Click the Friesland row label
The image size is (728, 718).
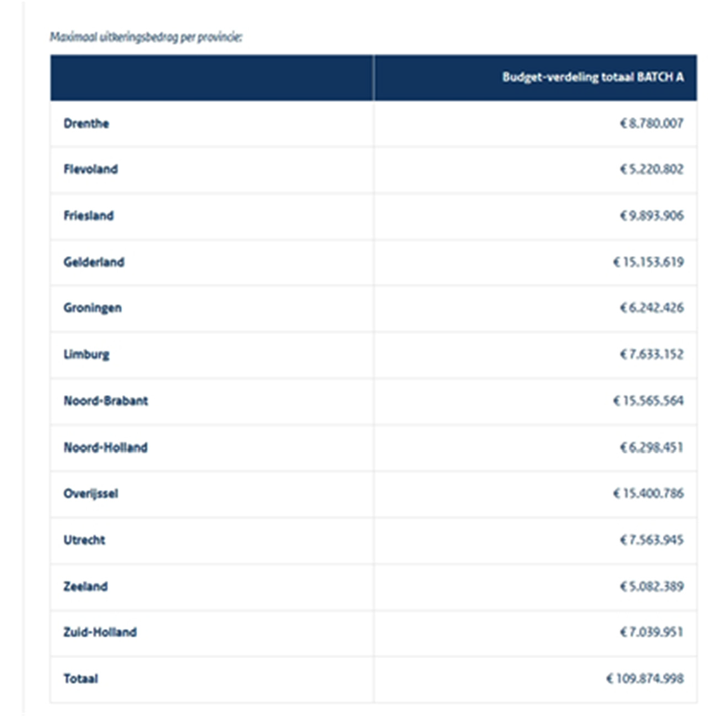(x=89, y=216)
